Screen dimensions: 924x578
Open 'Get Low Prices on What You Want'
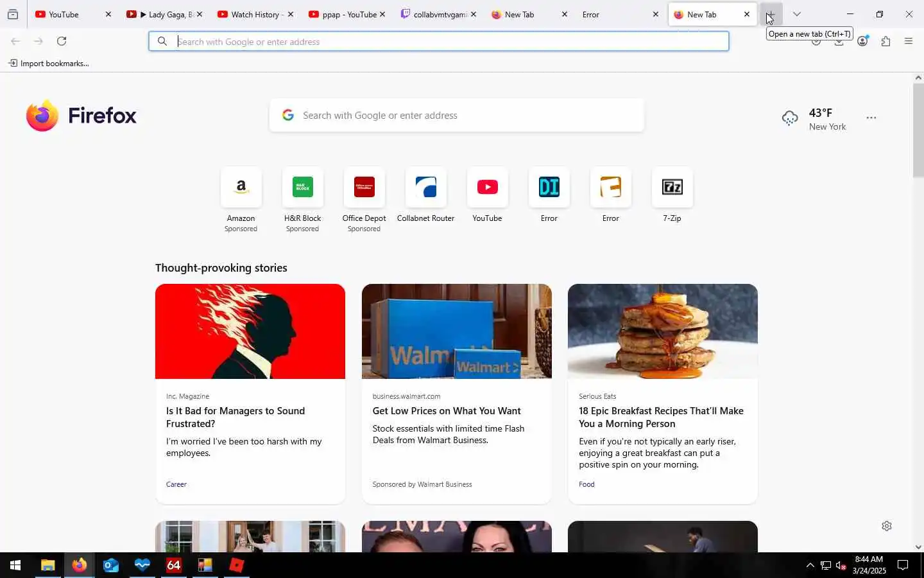447,411
